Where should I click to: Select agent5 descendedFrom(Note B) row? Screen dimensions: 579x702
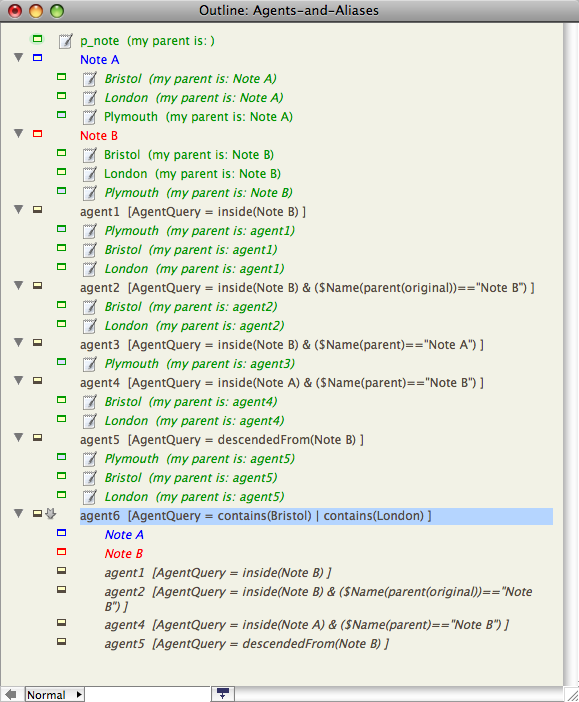222,440
